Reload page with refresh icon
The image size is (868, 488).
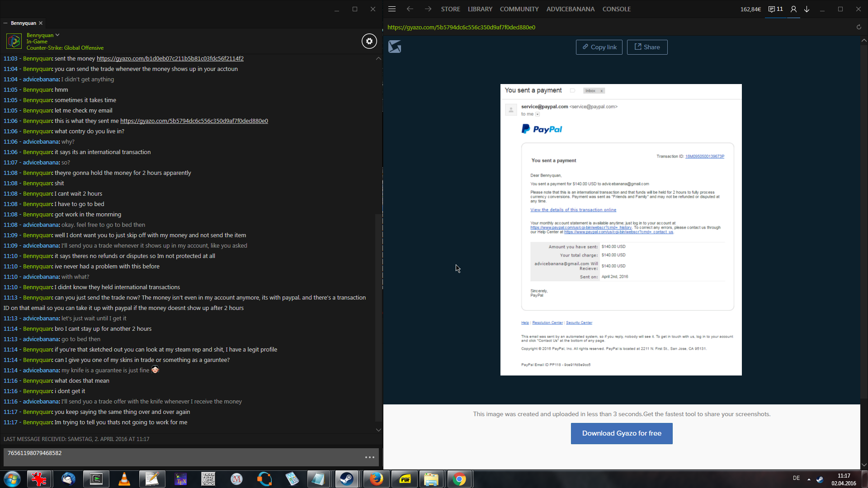[859, 27]
